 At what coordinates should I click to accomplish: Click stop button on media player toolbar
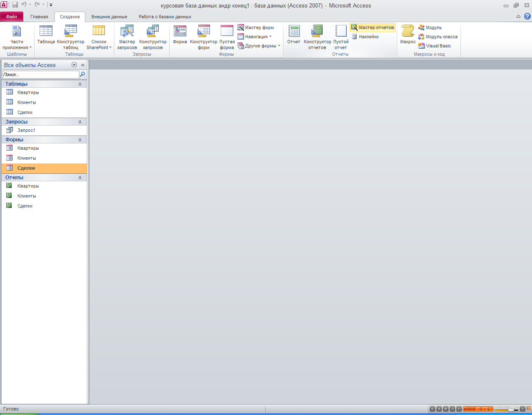[446, 409]
